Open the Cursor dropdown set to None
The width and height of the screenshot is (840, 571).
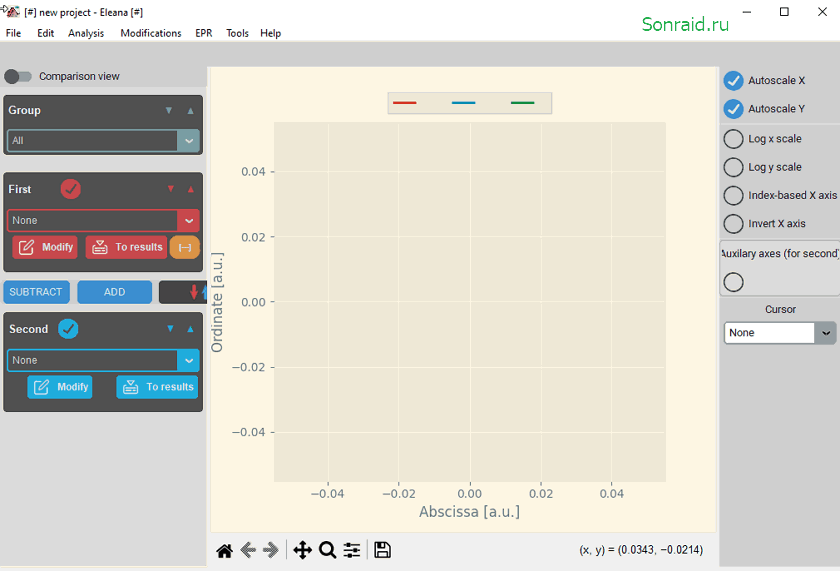pyautogui.click(x=779, y=333)
